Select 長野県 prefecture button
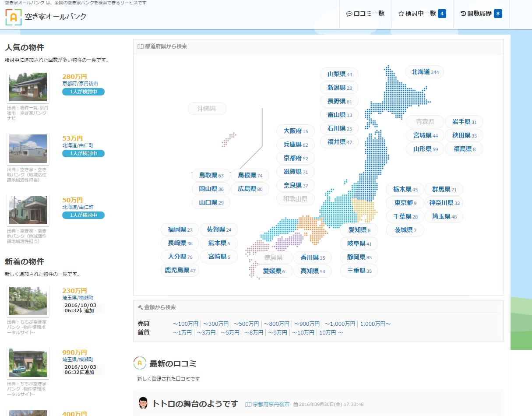Screen dimensions: 532x416 (339, 101)
